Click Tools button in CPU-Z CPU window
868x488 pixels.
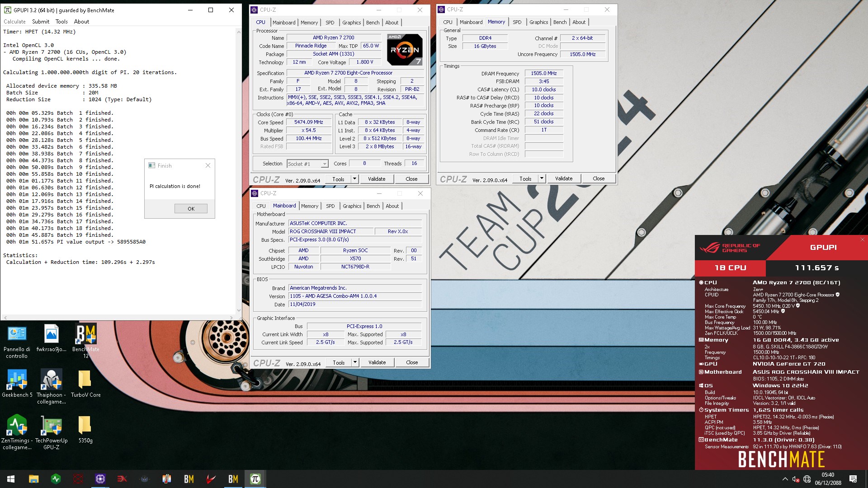point(338,179)
